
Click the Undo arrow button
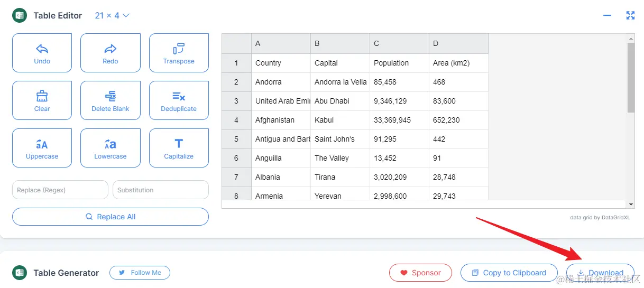coord(42,53)
